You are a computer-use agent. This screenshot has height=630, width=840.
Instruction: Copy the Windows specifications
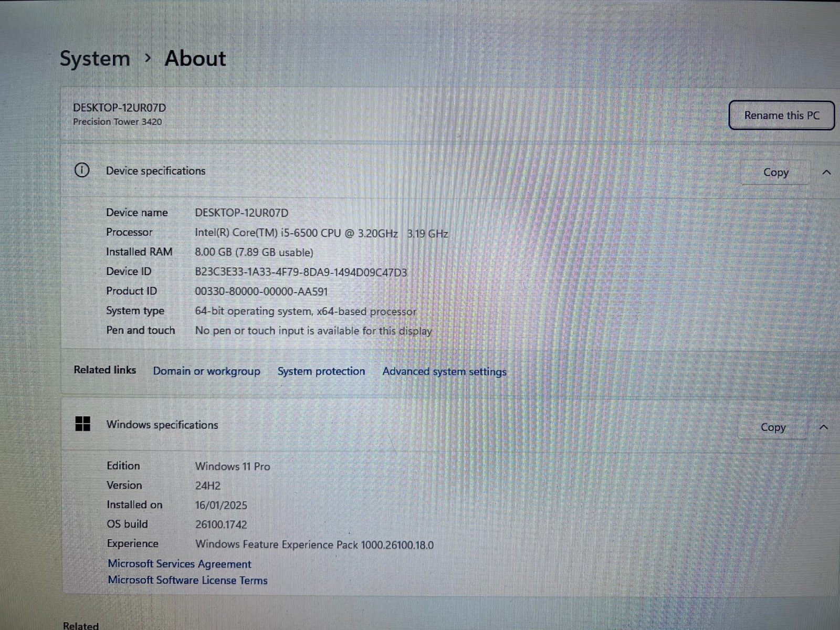click(x=773, y=427)
